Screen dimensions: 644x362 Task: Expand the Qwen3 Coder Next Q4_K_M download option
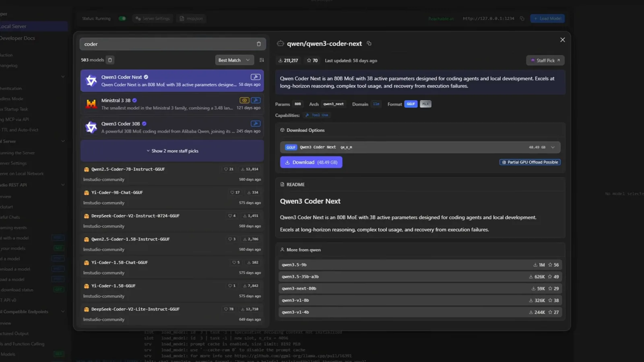(420, 147)
